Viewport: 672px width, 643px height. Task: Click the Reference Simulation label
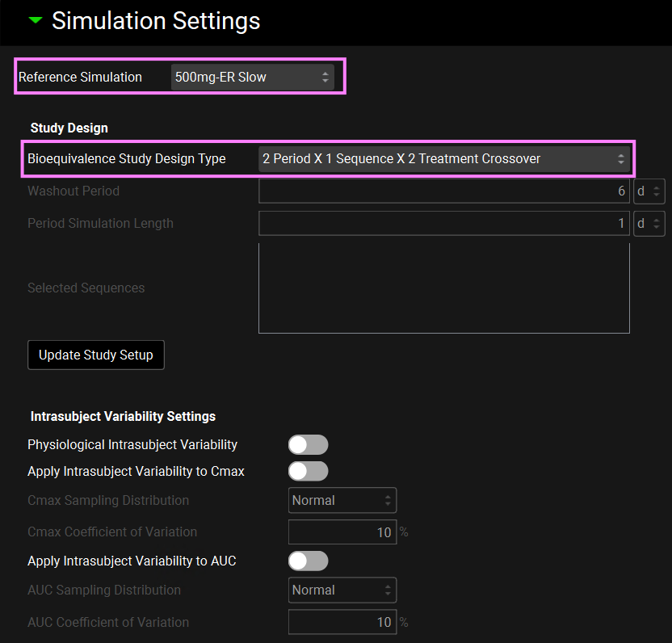(80, 78)
